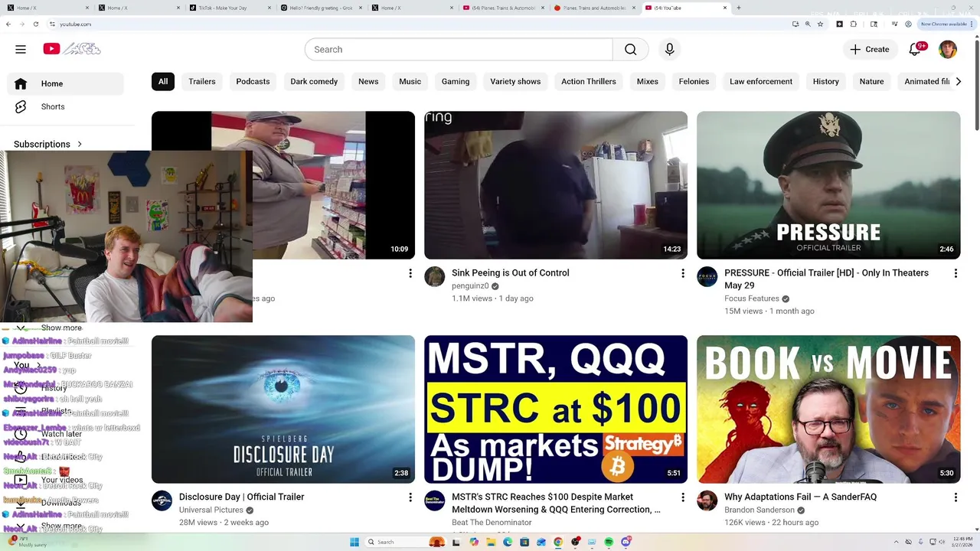Select the Gaming filter chip
Viewport: 980px width, 551px height.
(x=456, y=81)
